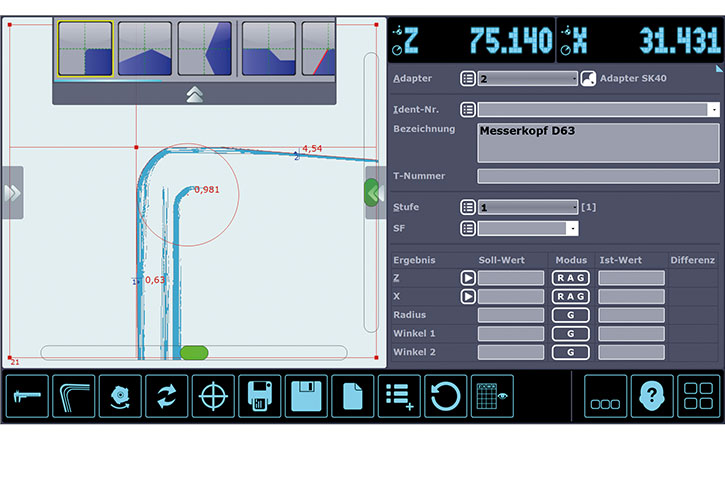Screen dimensions: 725x480
Task: Click the Radius Ist-Wert field
Action: pyautogui.click(x=631, y=315)
